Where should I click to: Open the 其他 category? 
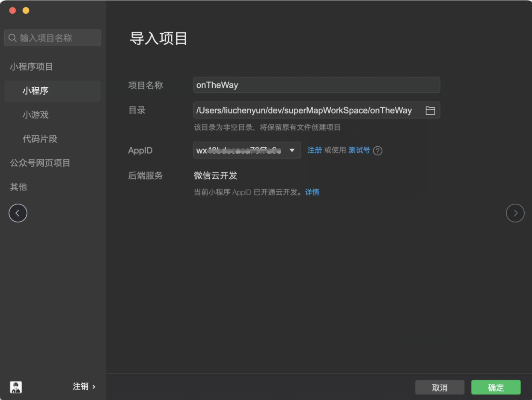coord(18,187)
